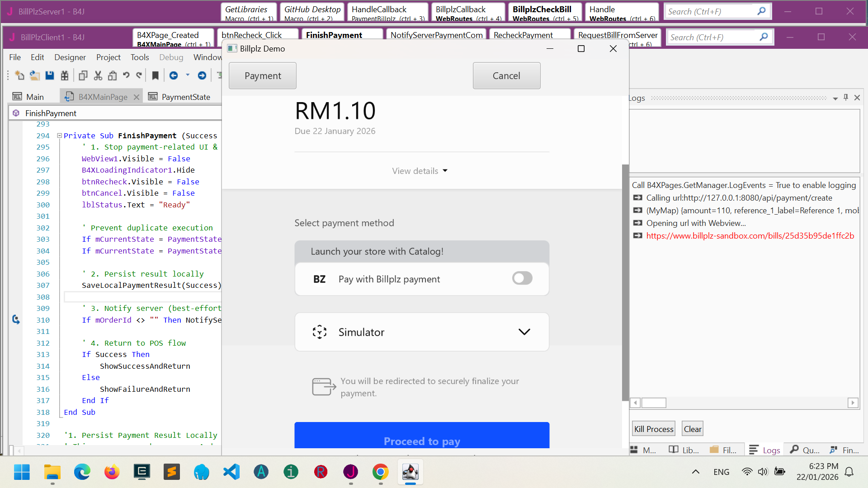Click the Undo toolbar icon
This screenshot has width=868, height=488.
[126, 75]
